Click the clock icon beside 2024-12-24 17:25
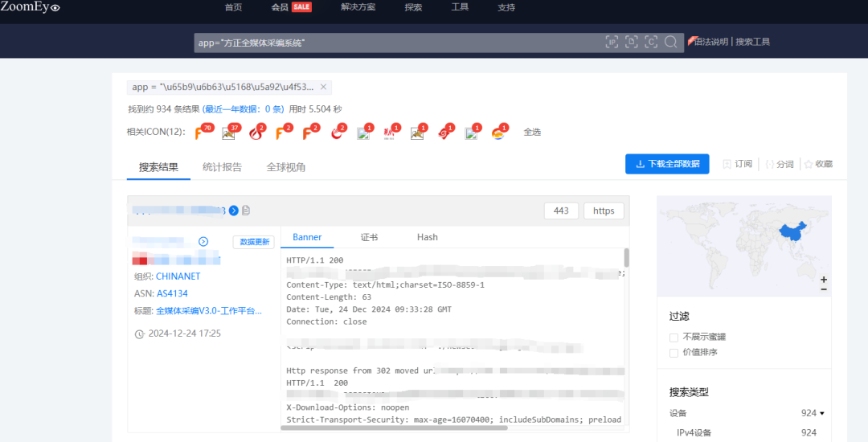868x442 pixels. coord(140,334)
